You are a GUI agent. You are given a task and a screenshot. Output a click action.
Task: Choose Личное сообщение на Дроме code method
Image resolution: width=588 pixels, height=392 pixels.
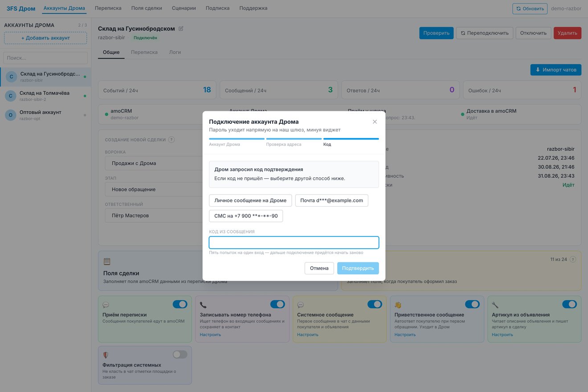[x=250, y=200]
